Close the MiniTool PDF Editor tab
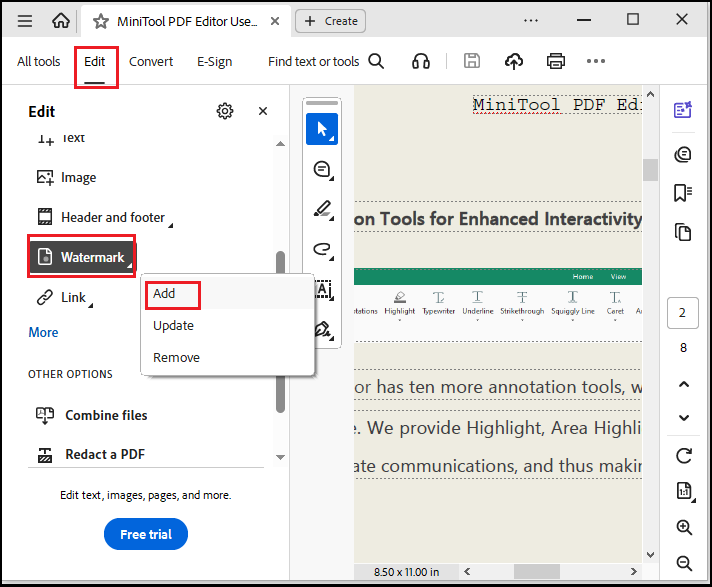712x587 pixels. coord(275,21)
